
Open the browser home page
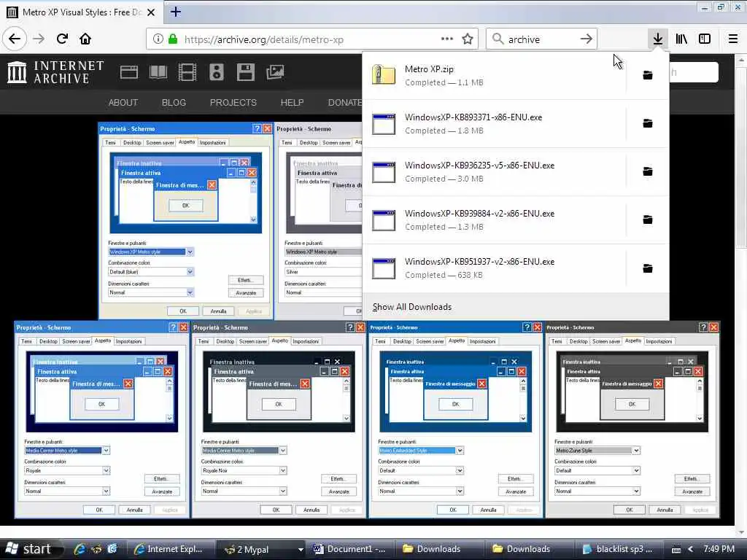(x=85, y=39)
